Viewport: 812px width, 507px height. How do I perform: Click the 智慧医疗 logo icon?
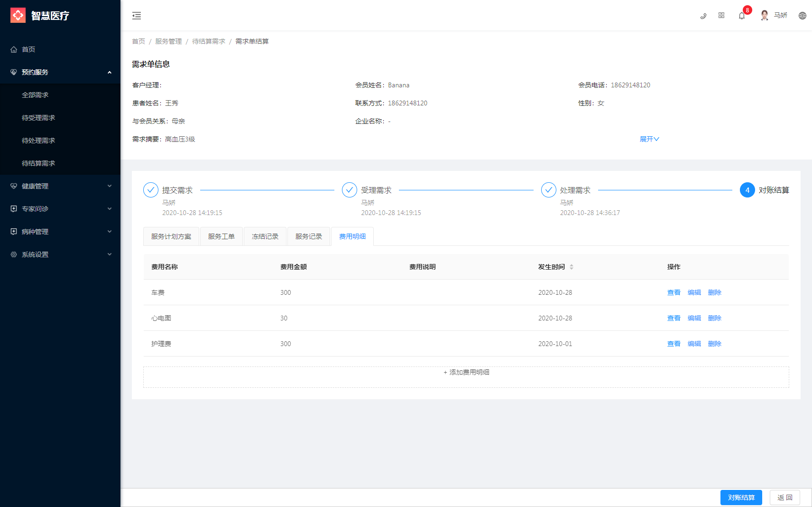tap(18, 16)
